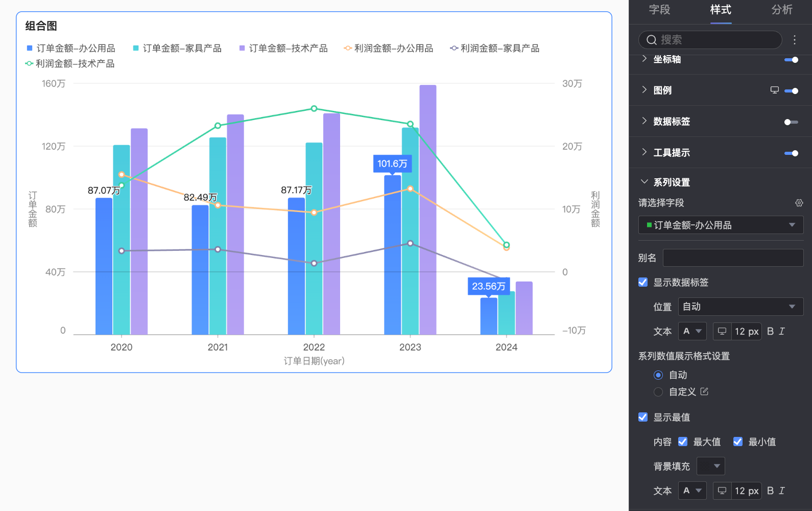Click the legend device monitor icon
The width and height of the screenshot is (812, 511).
(x=775, y=90)
